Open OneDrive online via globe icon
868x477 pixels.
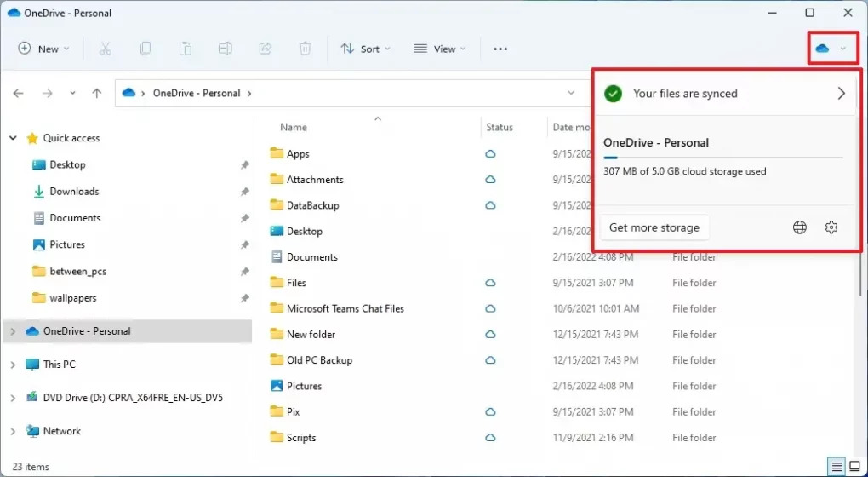[800, 227]
